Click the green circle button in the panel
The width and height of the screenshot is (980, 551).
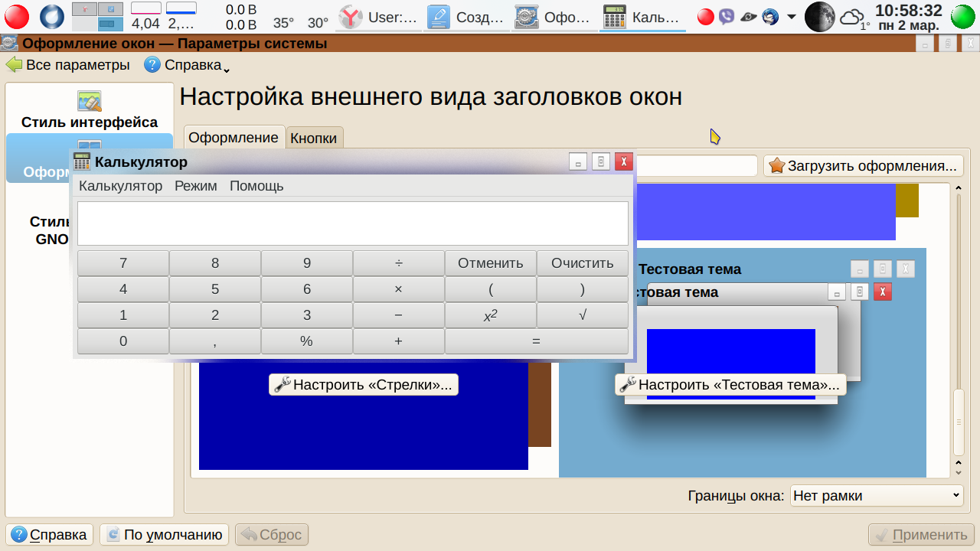click(x=963, y=16)
